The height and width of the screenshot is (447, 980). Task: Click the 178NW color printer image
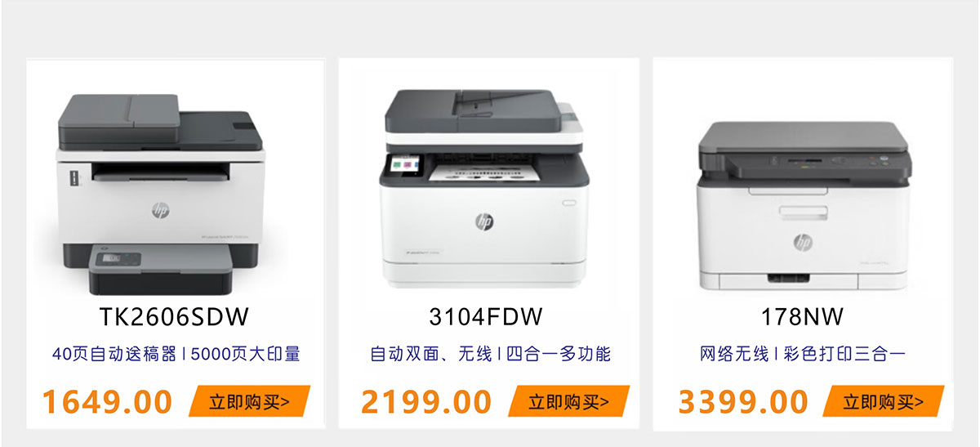pos(804,206)
